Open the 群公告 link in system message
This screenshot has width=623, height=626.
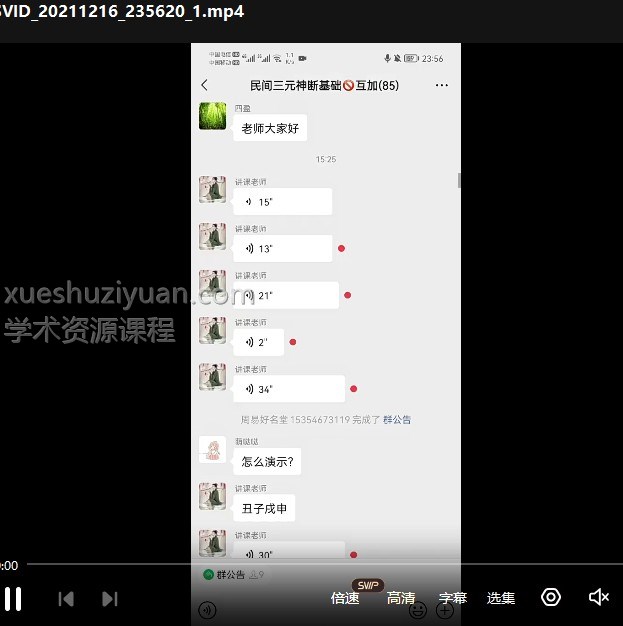(397, 420)
